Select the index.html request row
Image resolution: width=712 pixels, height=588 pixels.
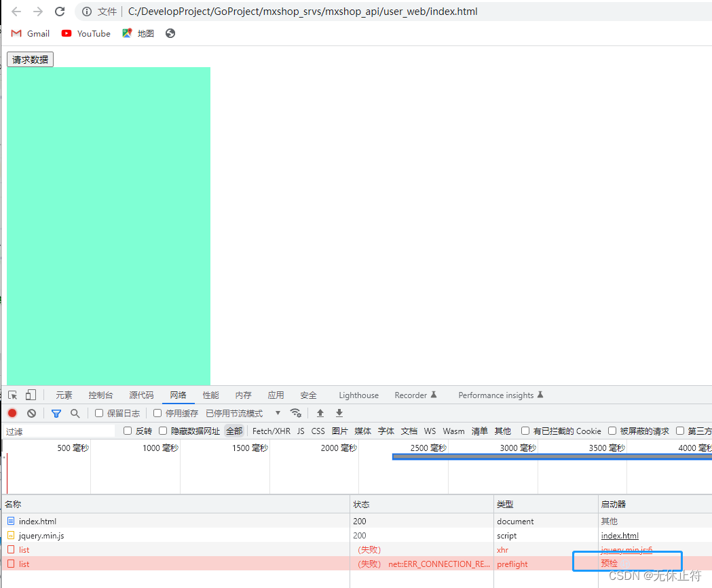point(357,521)
